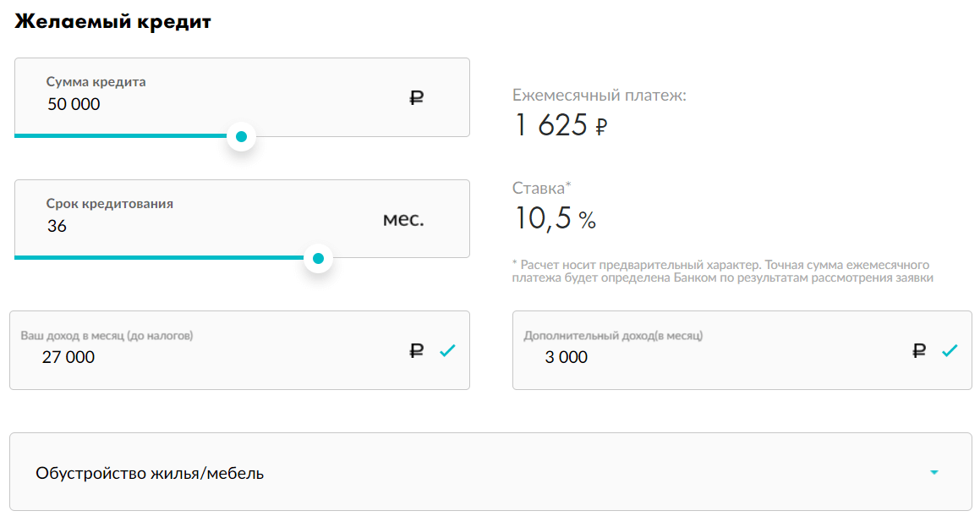Click the filled track of the loan amount slider
Screen dimensions: 980x522
point(118,135)
